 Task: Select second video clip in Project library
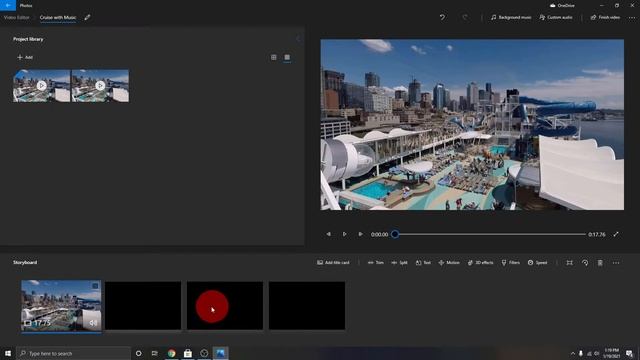pos(100,86)
